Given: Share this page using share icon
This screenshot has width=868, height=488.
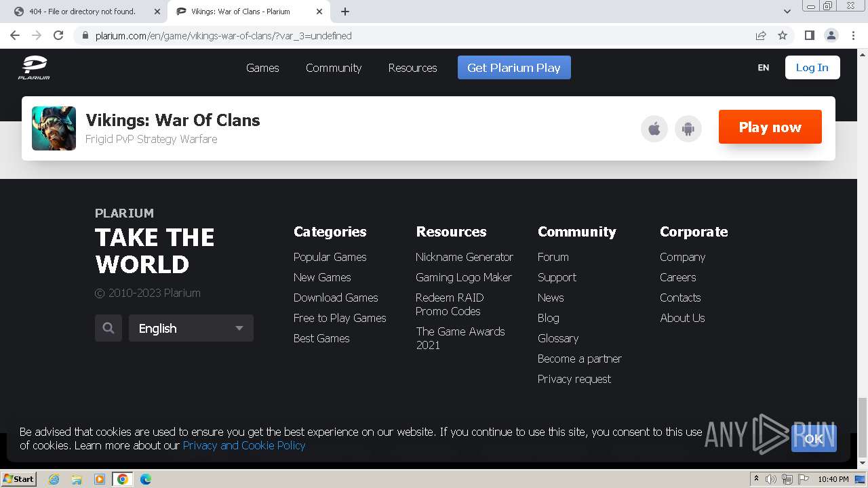Looking at the screenshot, I should pos(761,35).
